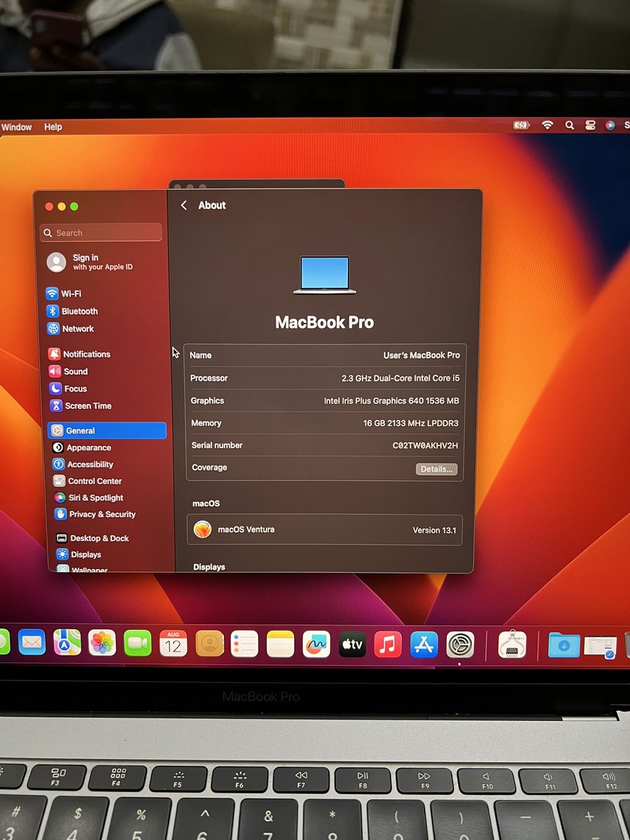630x840 pixels.
Task: Open the App Store in Dock
Action: tap(424, 645)
